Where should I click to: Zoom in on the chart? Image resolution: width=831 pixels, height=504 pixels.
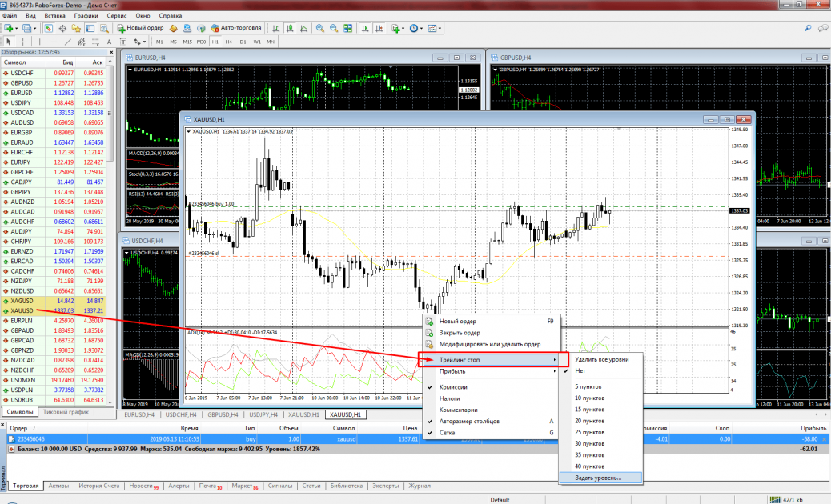click(320, 28)
